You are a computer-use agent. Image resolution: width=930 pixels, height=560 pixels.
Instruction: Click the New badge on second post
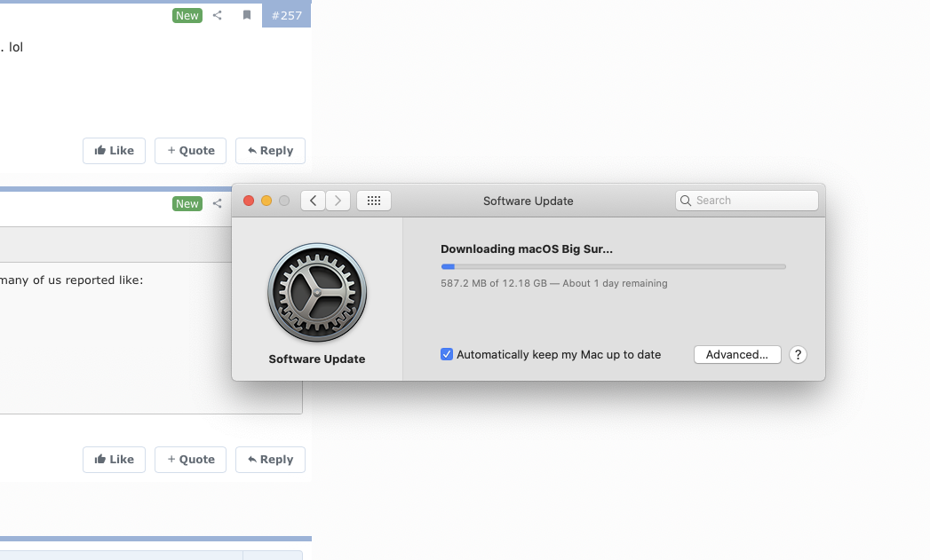click(187, 203)
